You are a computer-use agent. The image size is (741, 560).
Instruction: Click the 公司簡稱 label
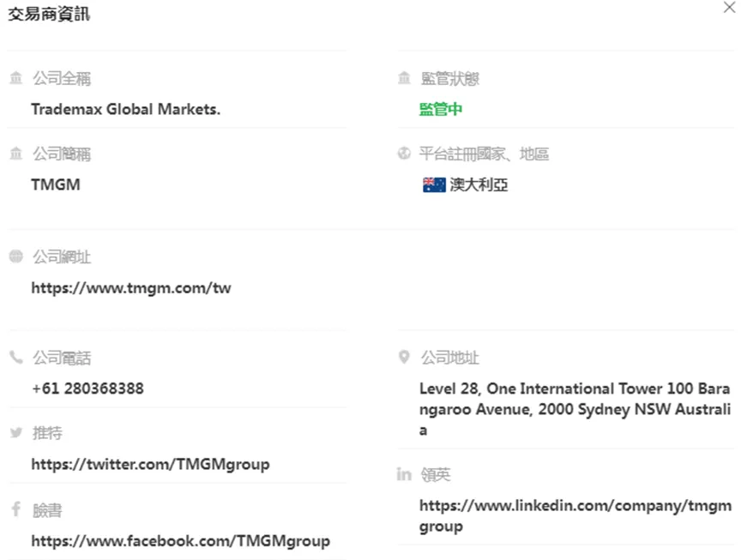coord(62,154)
